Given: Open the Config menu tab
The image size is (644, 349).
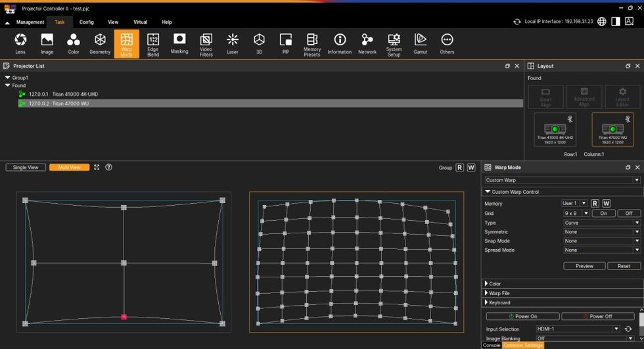Looking at the screenshot, I should click(87, 22).
